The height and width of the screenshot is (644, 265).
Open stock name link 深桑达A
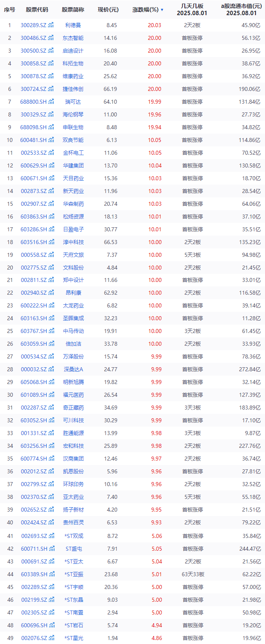pos(73,369)
